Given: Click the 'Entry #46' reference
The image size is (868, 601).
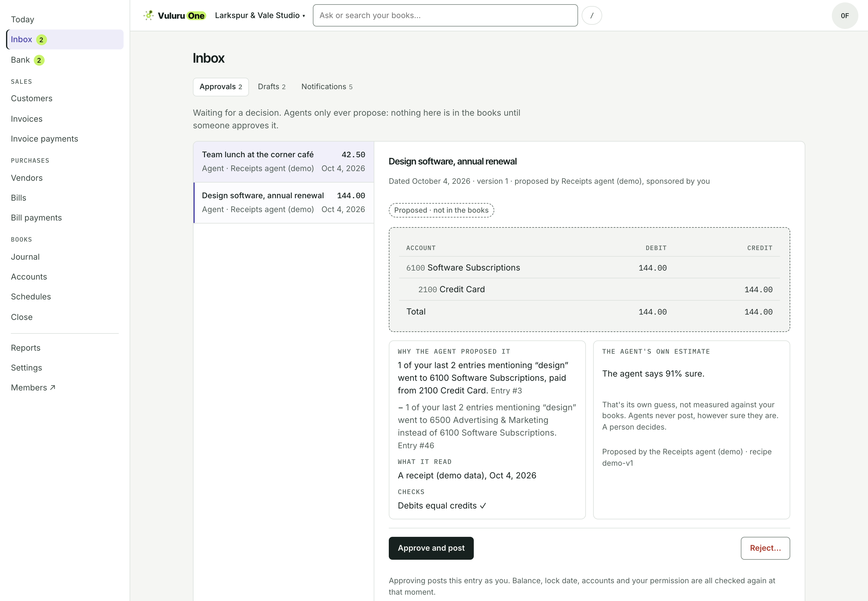Looking at the screenshot, I should pyautogui.click(x=416, y=446).
